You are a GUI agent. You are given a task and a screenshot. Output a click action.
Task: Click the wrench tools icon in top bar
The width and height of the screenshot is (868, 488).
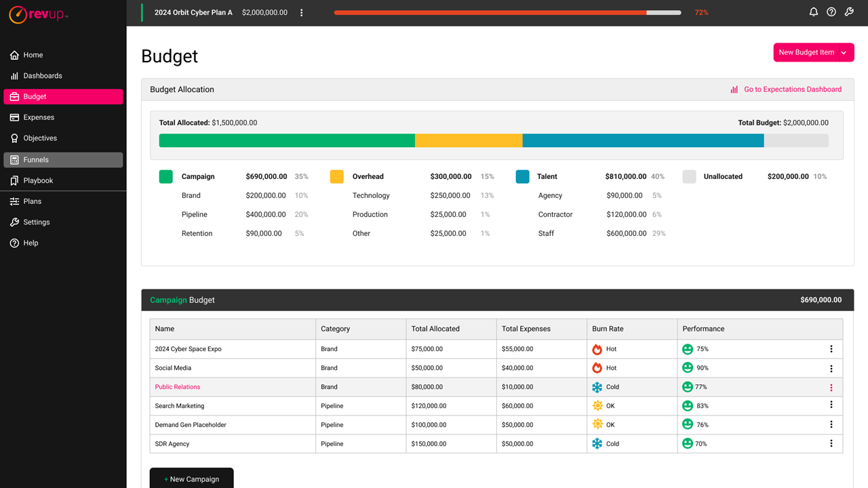tap(849, 12)
